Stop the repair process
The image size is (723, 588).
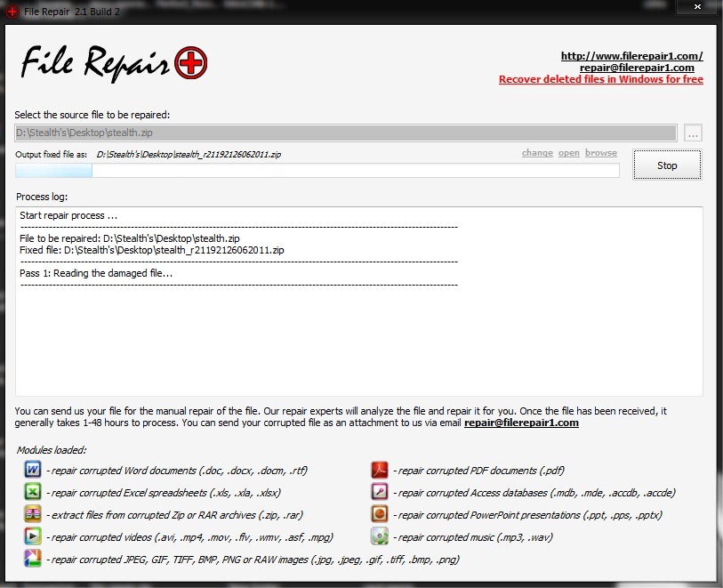tap(667, 165)
